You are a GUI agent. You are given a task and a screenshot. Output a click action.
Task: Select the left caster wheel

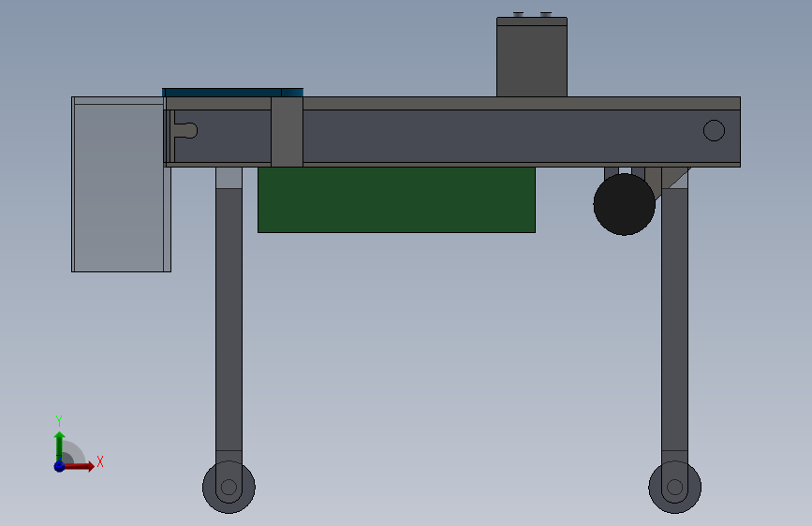click(x=229, y=488)
